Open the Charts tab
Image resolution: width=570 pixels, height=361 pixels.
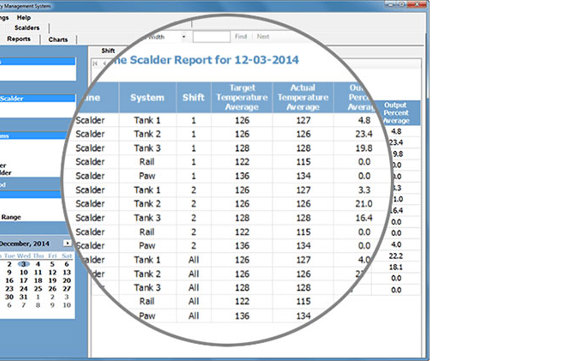tap(58, 39)
